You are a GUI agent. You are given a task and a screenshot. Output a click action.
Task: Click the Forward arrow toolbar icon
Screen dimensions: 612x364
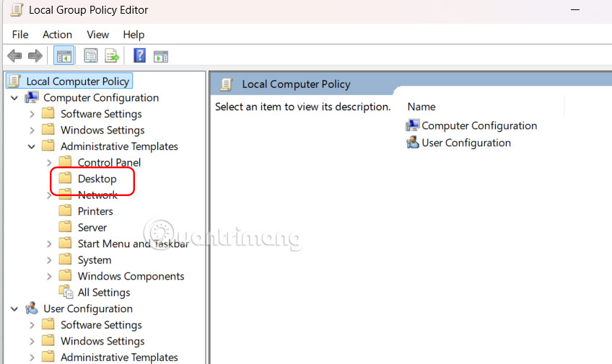click(x=35, y=56)
